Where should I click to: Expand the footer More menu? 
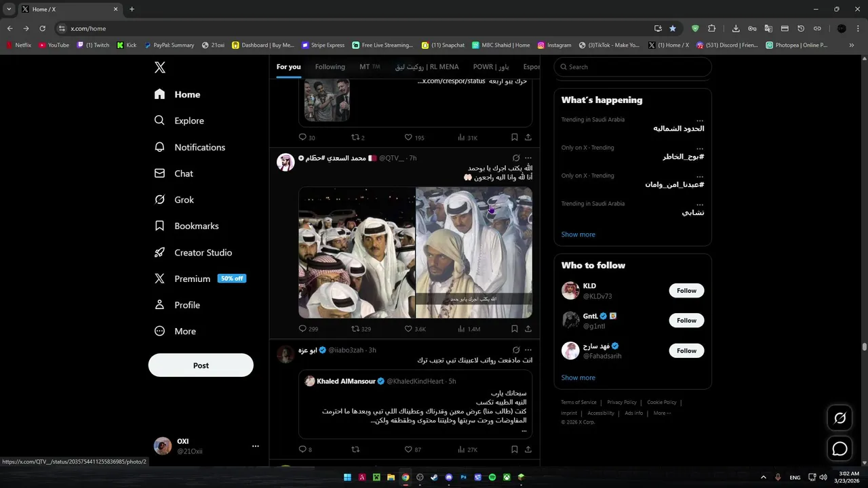tap(662, 413)
